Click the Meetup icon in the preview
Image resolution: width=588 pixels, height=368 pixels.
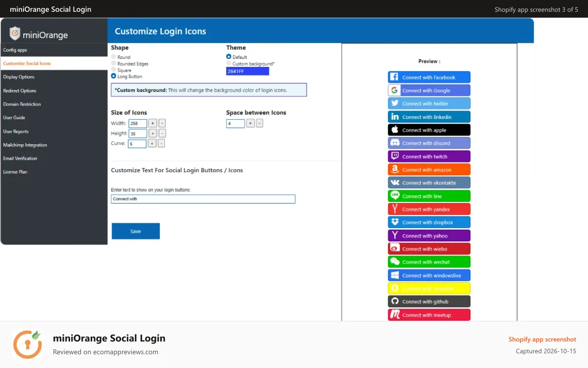click(x=394, y=315)
